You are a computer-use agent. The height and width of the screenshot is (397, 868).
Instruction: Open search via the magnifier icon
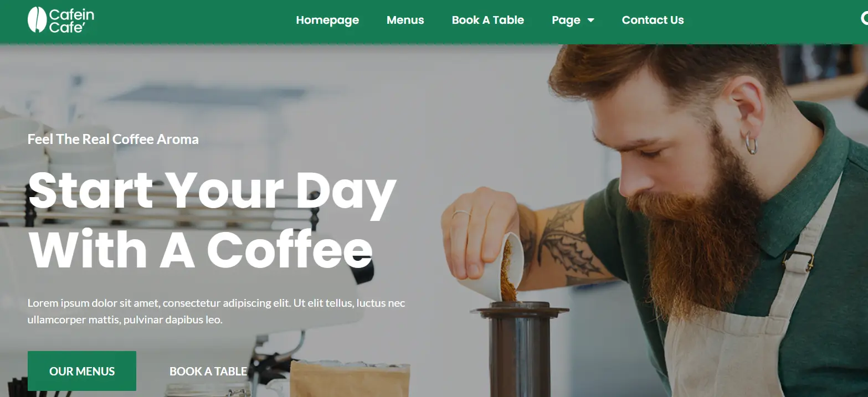(864, 19)
